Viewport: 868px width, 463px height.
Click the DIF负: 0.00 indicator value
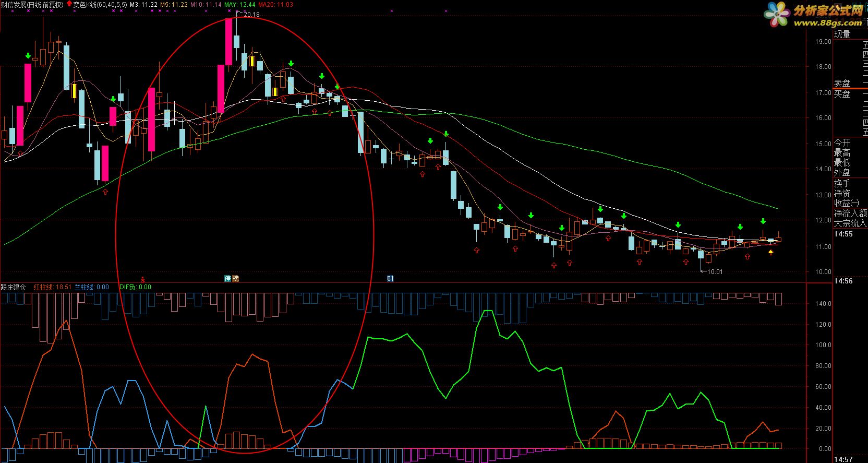pos(135,287)
